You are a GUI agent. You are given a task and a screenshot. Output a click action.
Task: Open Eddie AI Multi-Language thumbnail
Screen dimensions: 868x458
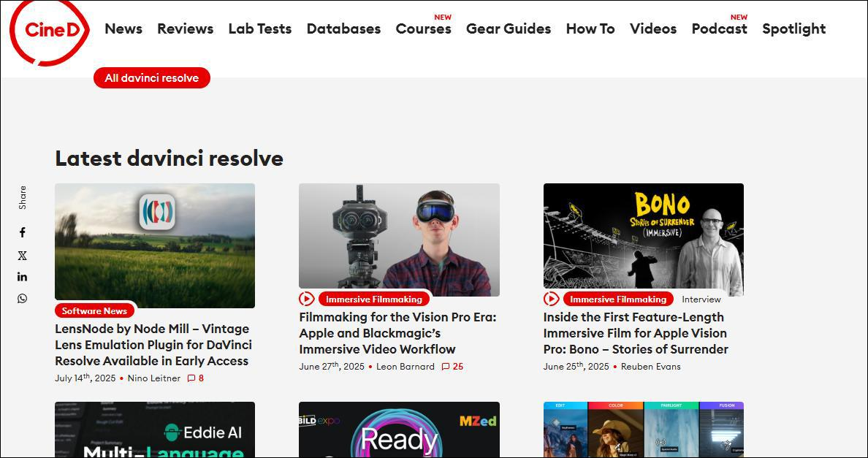(155, 430)
